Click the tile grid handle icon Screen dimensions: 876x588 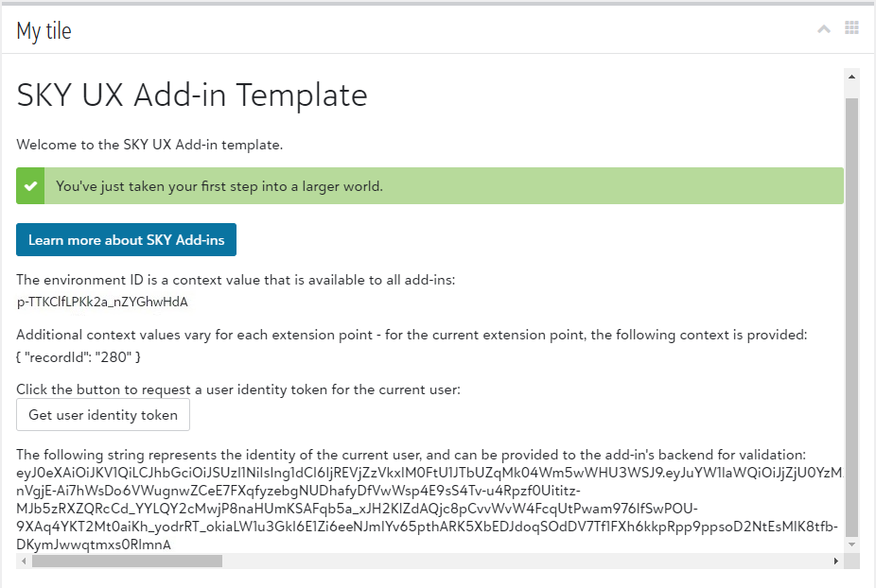click(851, 28)
